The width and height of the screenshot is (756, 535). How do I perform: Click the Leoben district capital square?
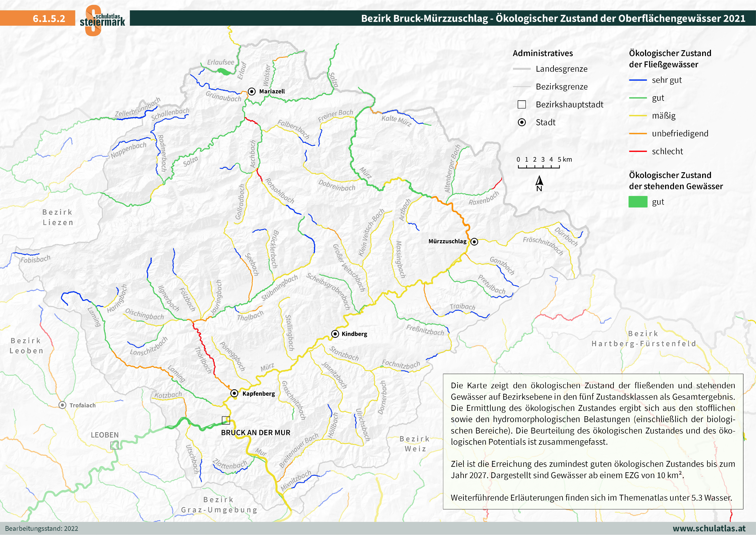coord(114,445)
